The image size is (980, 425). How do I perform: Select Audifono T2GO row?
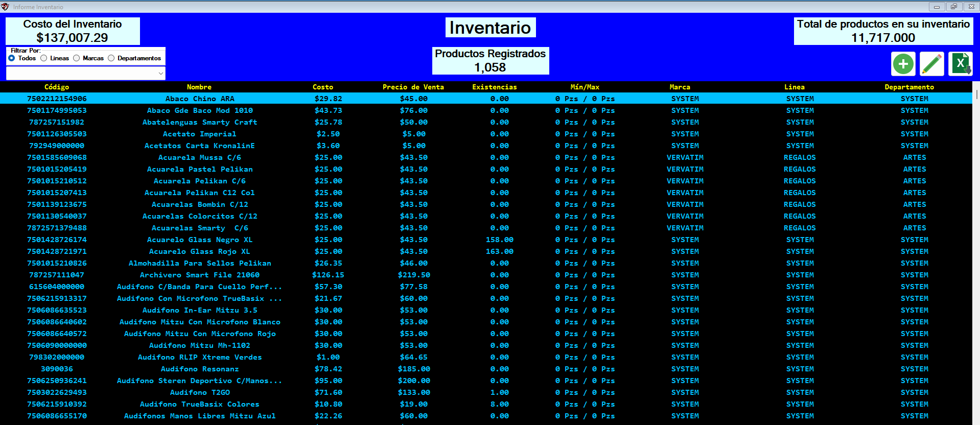[486, 392]
